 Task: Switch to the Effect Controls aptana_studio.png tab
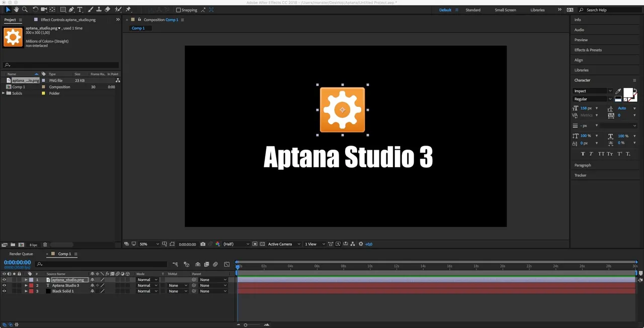(x=68, y=20)
